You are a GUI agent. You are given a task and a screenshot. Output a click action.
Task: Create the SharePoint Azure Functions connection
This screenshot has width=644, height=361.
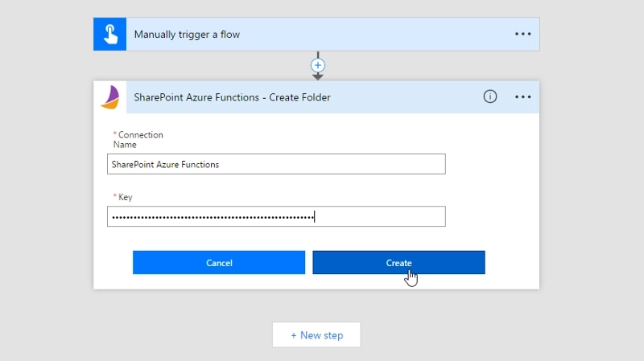click(x=398, y=263)
